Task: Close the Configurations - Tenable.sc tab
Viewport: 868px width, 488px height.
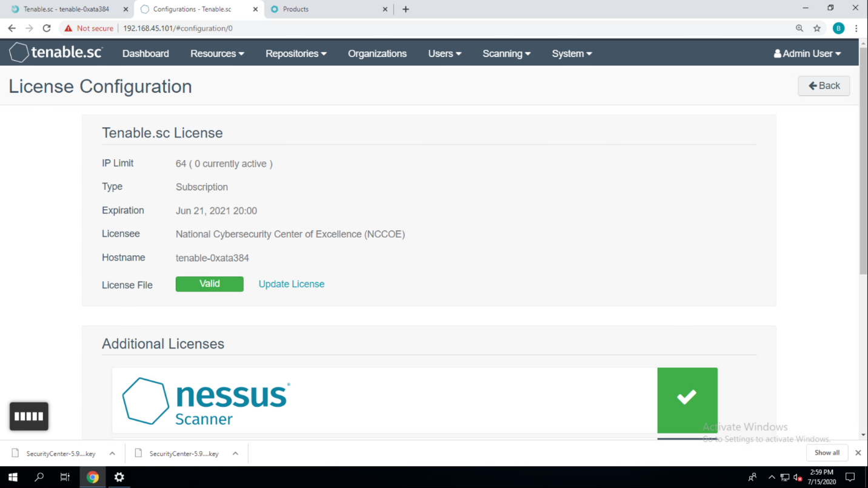Action: [255, 9]
